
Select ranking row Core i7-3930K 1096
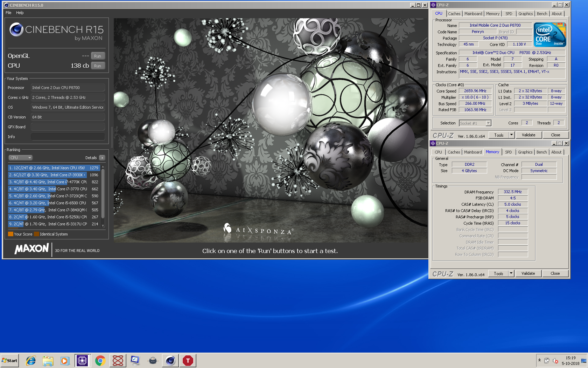[54, 175]
